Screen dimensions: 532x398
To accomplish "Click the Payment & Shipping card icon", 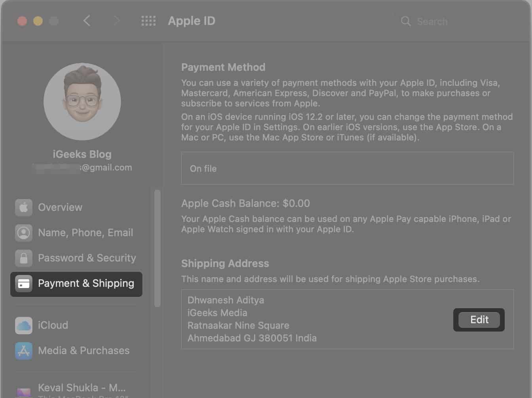I will point(24,284).
